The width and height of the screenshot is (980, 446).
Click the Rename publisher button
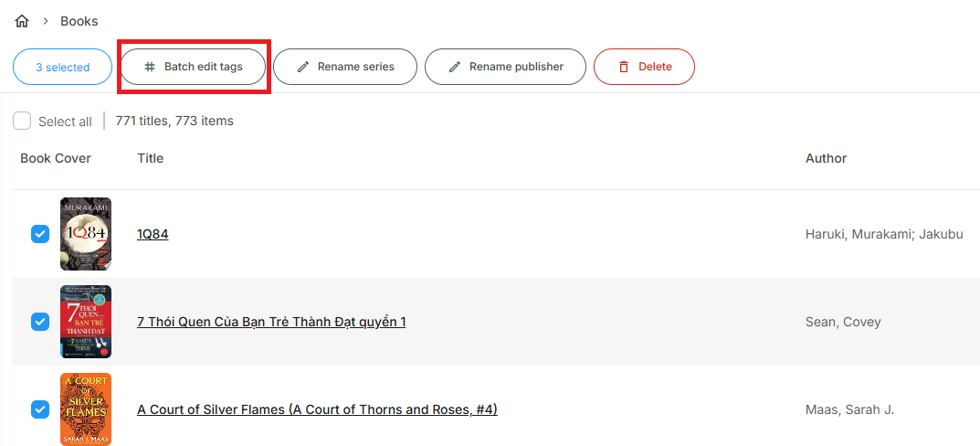505,67
